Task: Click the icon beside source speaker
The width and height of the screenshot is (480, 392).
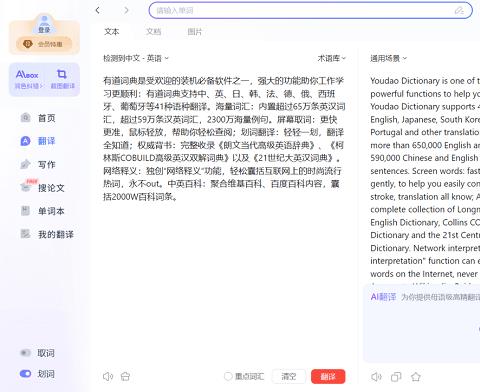Action: coord(125,377)
